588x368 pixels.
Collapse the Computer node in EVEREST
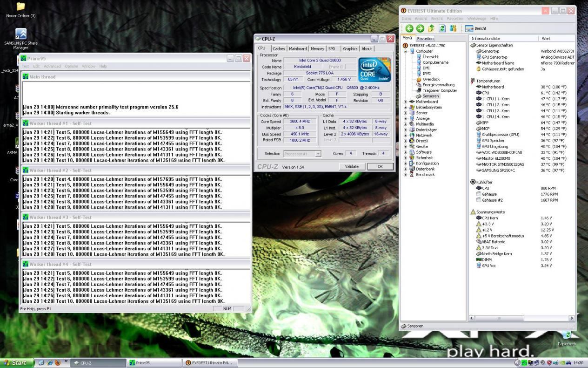(x=405, y=51)
